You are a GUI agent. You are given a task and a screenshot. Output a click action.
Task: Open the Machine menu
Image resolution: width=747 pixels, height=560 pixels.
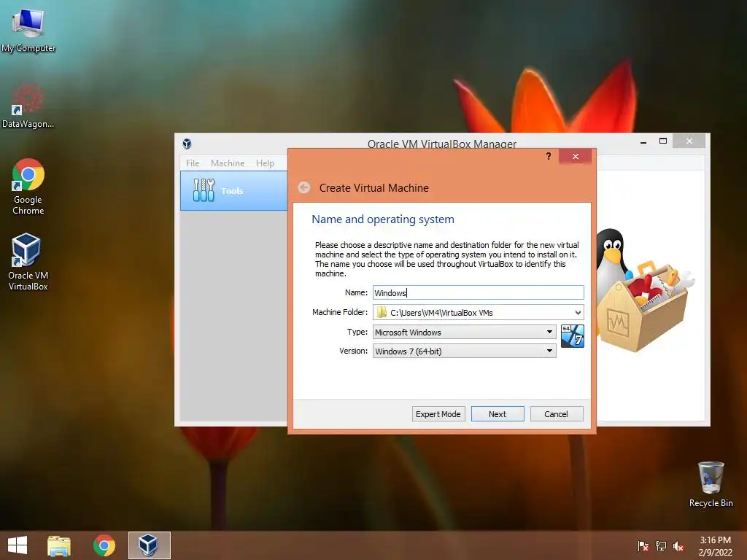(228, 163)
